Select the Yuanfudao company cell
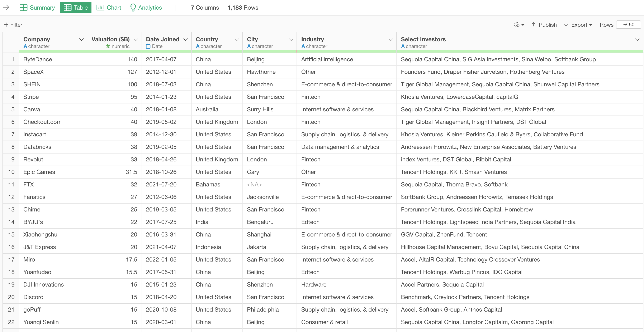Viewport: 644px width, 332px height. coord(53,272)
